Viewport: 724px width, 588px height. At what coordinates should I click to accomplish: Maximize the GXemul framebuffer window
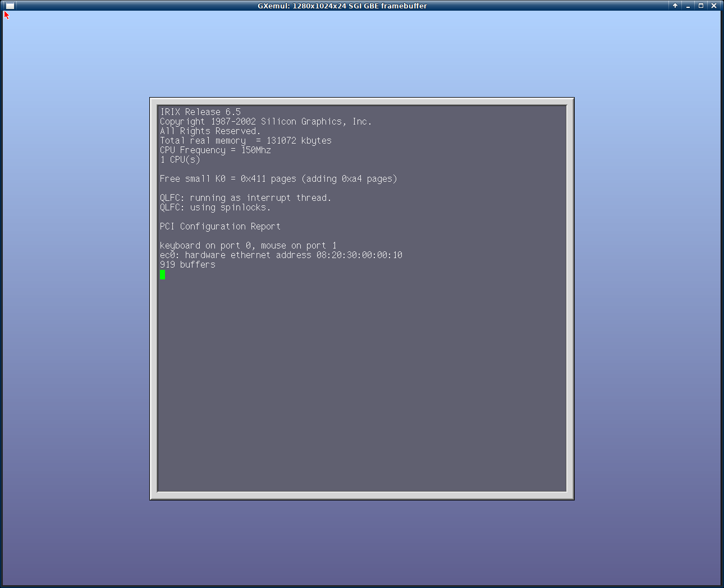701,6
